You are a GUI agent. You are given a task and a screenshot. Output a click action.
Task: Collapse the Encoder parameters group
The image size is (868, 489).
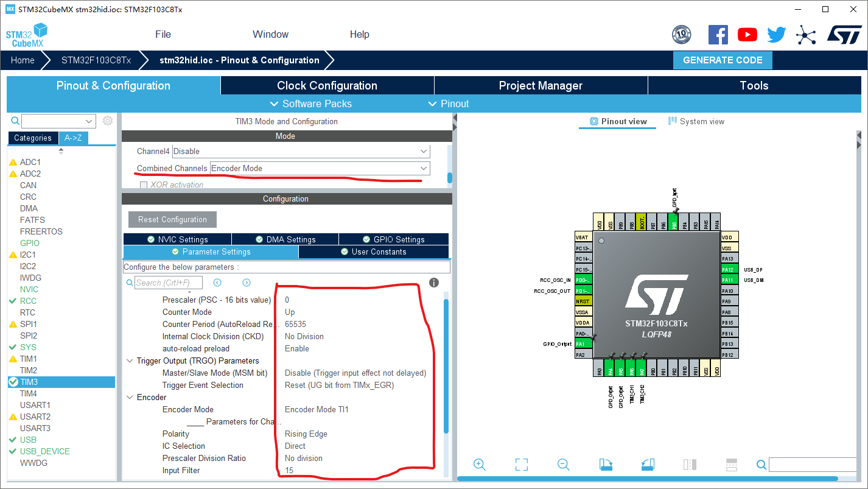(130, 397)
